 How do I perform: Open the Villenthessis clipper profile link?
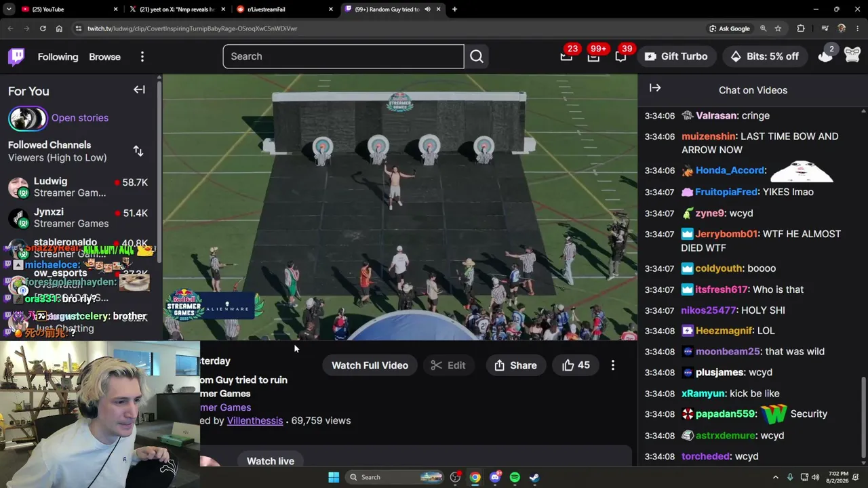point(255,421)
